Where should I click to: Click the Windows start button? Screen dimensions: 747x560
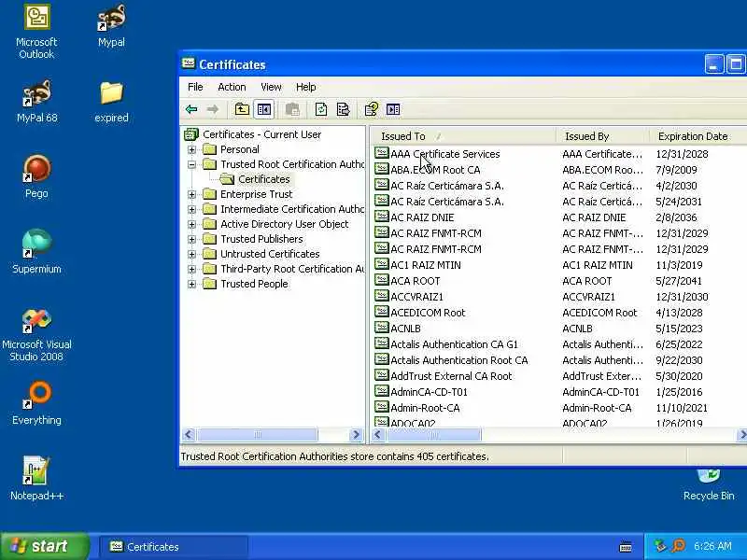[x=44, y=546]
